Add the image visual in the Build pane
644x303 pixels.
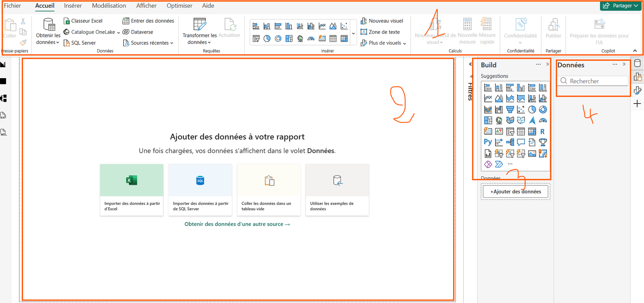(x=532, y=153)
